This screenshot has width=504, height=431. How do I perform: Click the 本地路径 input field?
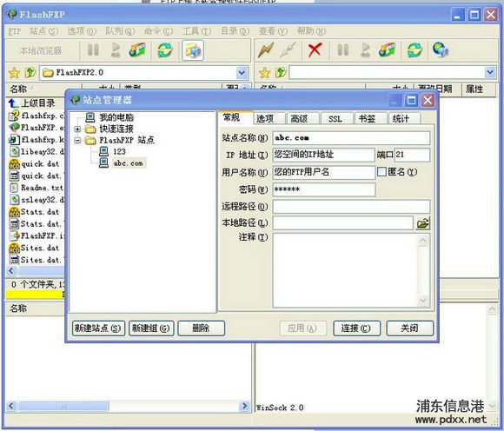coord(342,223)
